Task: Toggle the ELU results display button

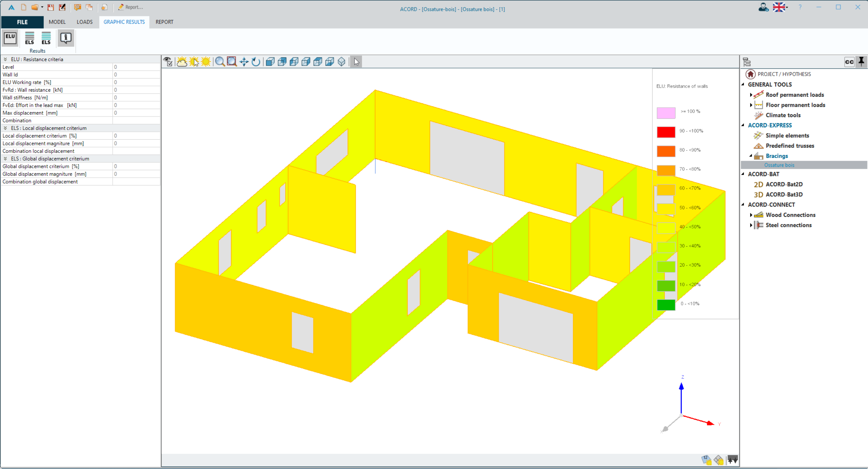Action: point(10,38)
